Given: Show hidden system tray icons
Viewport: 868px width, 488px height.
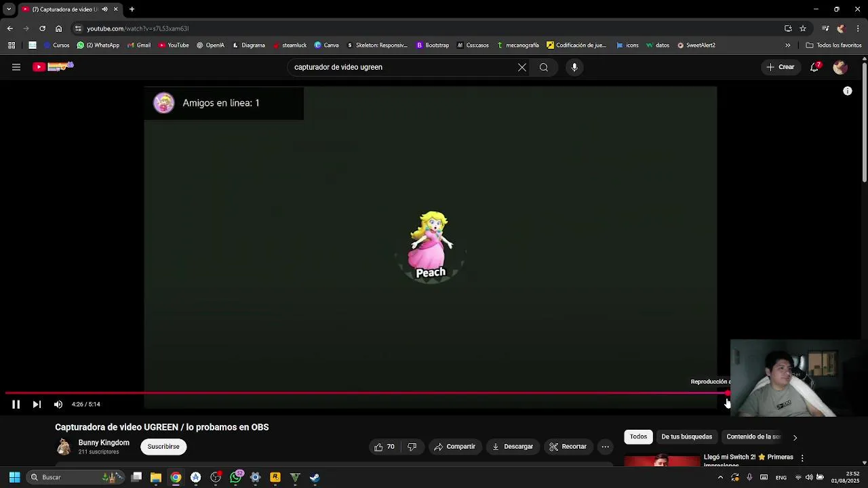Looking at the screenshot, I should [720, 477].
